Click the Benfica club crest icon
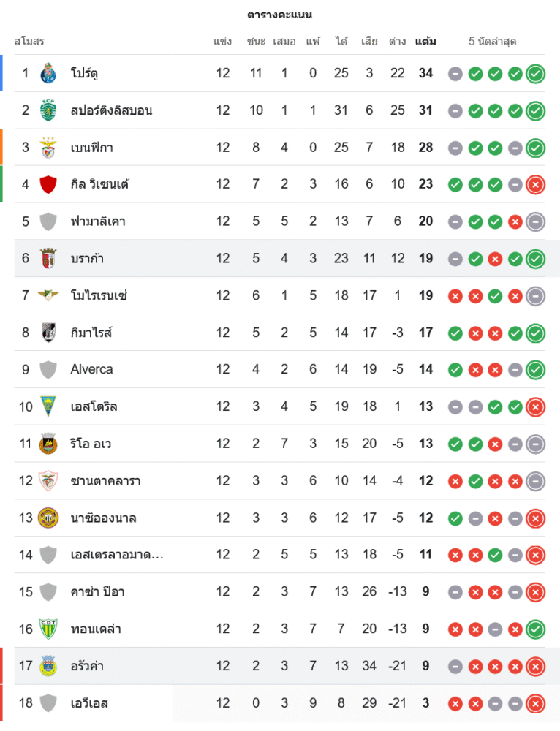Image resolution: width=560 pixels, height=731 pixels. pos(48,148)
